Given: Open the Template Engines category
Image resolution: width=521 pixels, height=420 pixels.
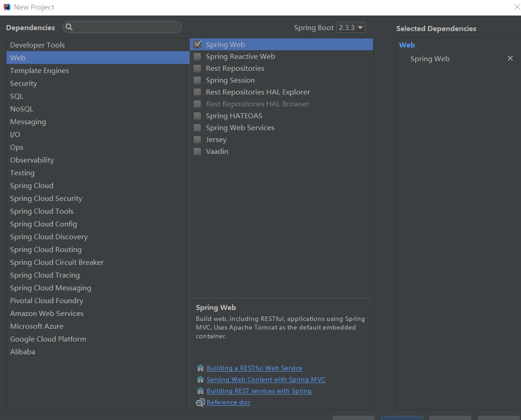Looking at the screenshot, I should [98, 70].
